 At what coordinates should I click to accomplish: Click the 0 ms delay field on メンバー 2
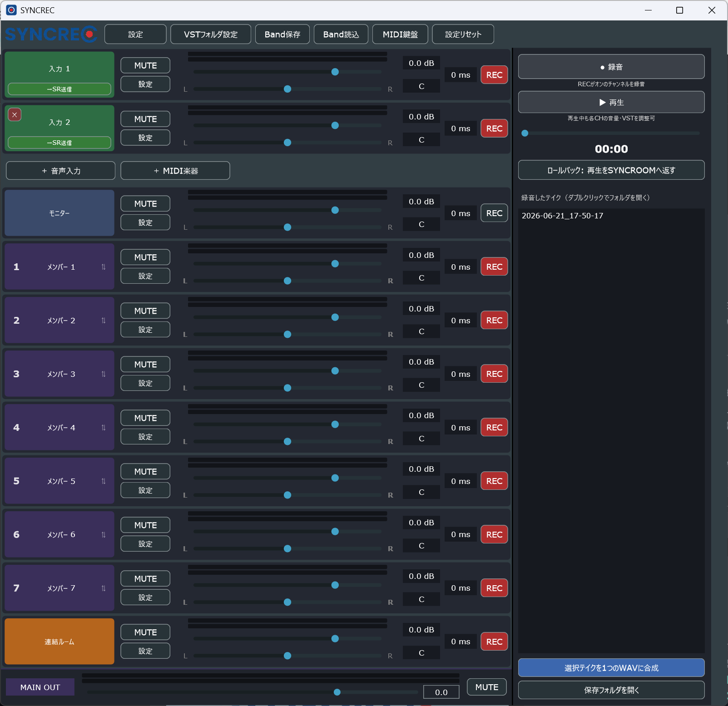tap(461, 321)
